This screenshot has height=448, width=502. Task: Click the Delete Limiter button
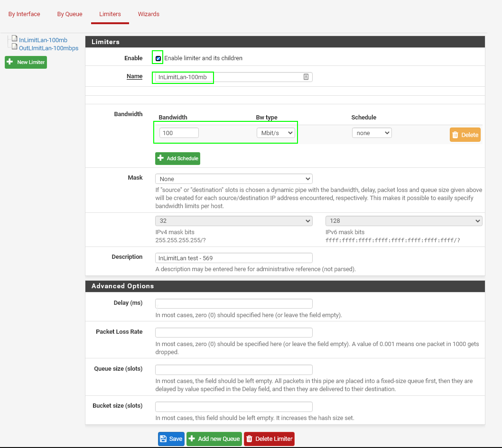[x=269, y=439]
